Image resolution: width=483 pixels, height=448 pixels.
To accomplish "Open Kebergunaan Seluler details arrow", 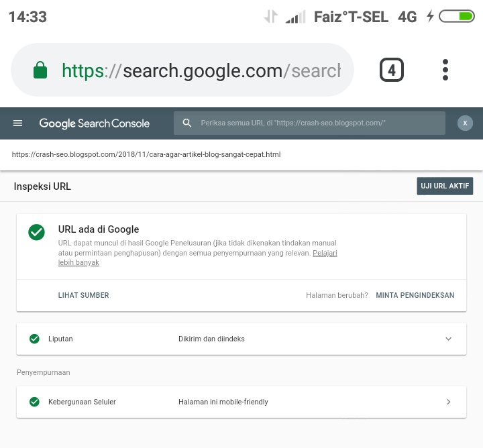I will [x=449, y=402].
